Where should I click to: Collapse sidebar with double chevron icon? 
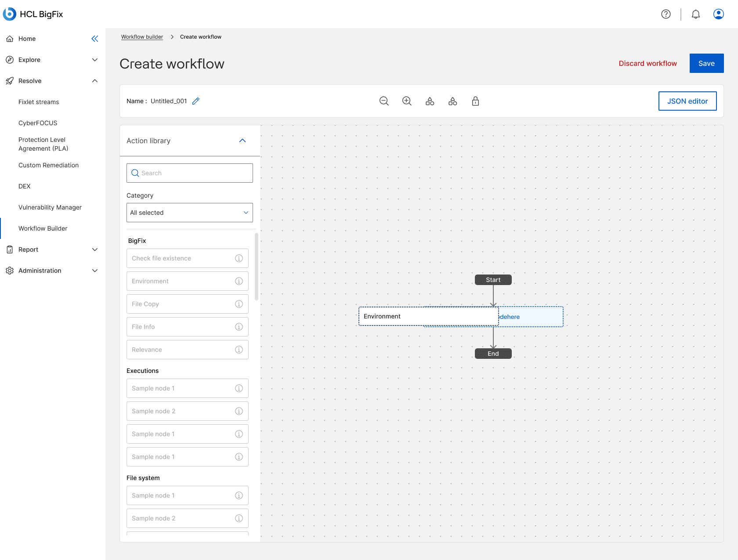[x=95, y=39]
